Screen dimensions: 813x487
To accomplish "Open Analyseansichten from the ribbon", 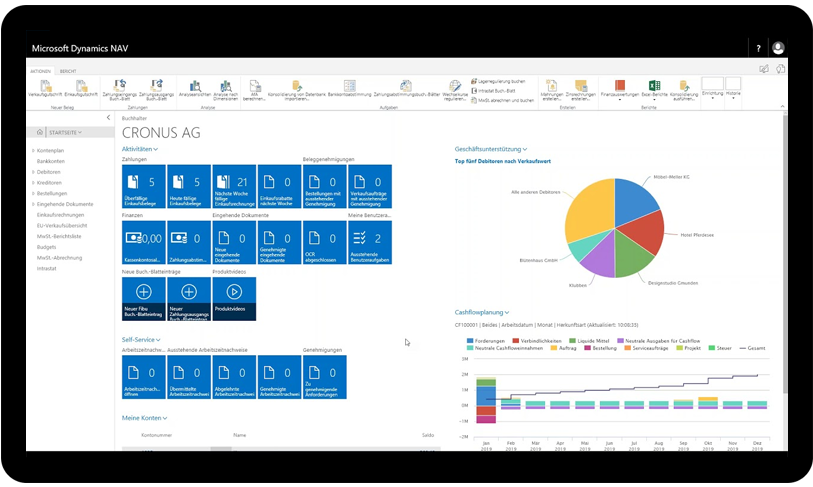I will click(195, 89).
